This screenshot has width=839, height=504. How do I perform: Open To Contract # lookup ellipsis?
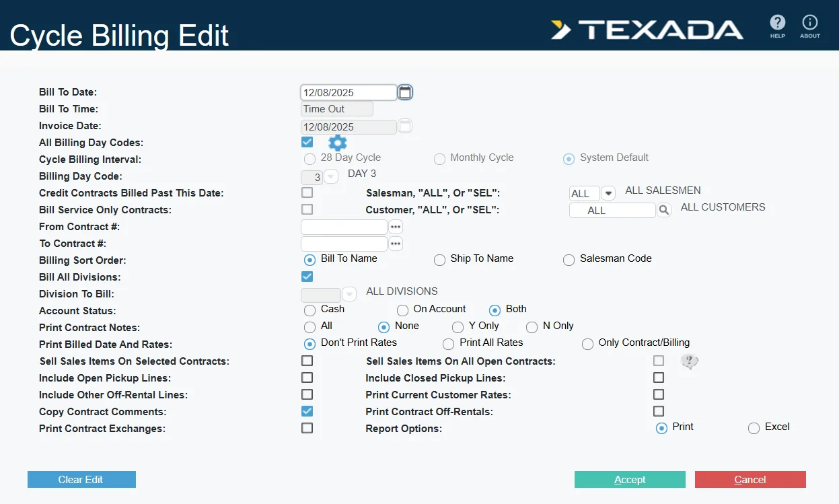396,244
